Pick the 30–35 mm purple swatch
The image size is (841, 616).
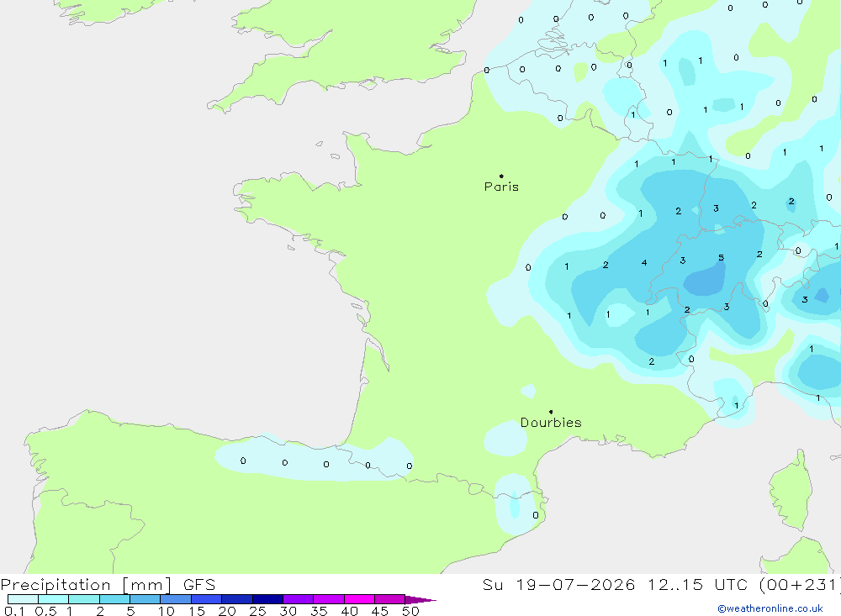click(x=298, y=599)
